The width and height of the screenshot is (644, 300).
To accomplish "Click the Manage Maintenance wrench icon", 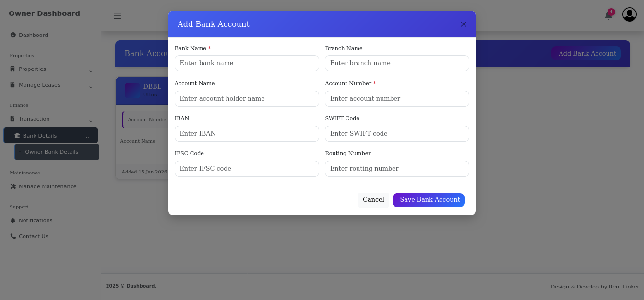I will tap(13, 186).
